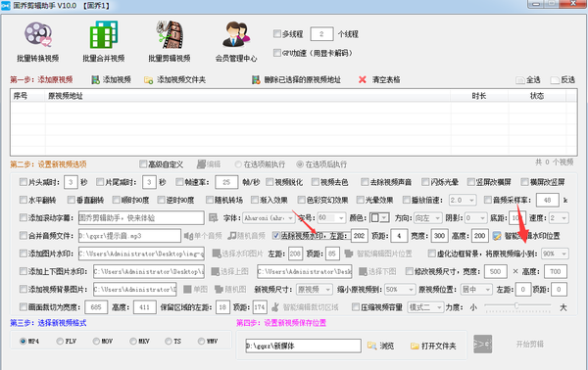The image size is (588, 370).
Task: Click the 状态 column header
Action: (537, 96)
